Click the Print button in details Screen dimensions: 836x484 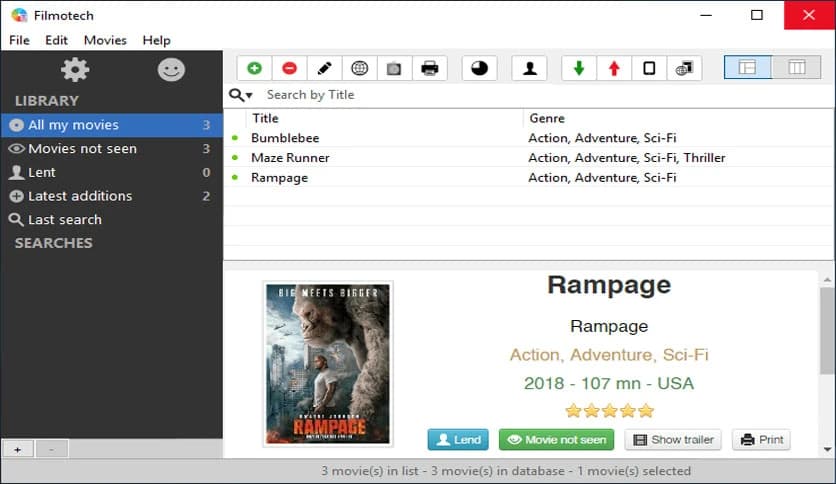(x=761, y=440)
